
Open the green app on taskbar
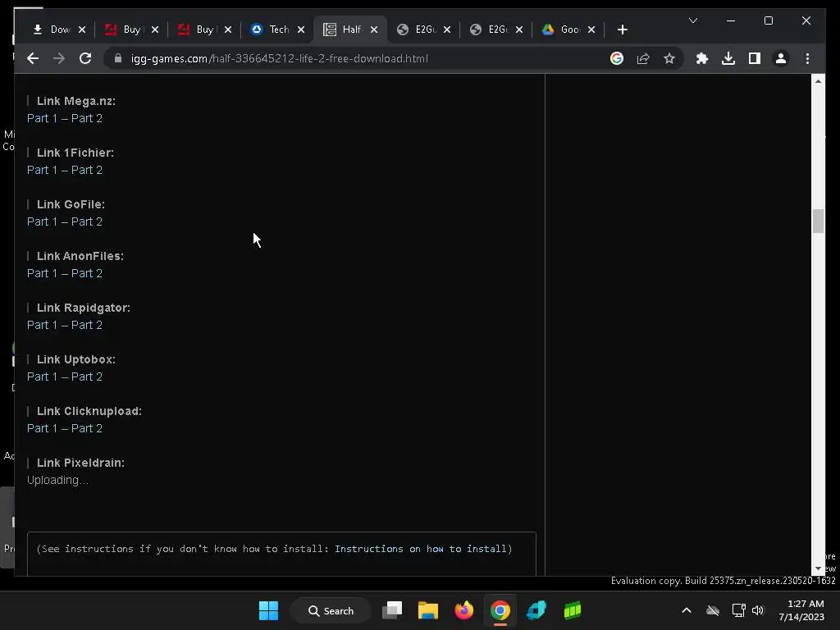pyautogui.click(x=572, y=610)
